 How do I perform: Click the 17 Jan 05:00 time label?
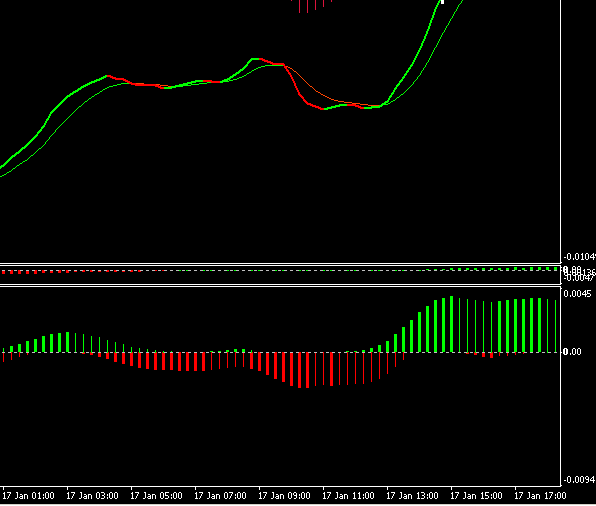click(x=156, y=496)
